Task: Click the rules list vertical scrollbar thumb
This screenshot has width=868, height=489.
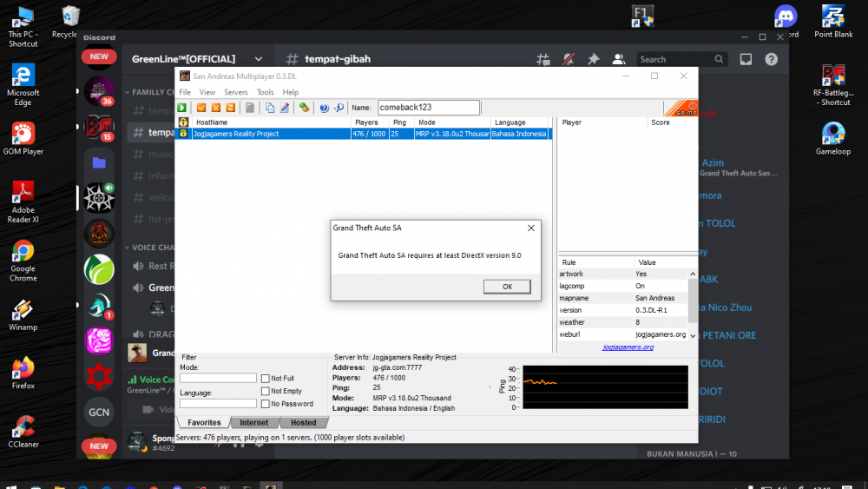Action: coord(693,301)
